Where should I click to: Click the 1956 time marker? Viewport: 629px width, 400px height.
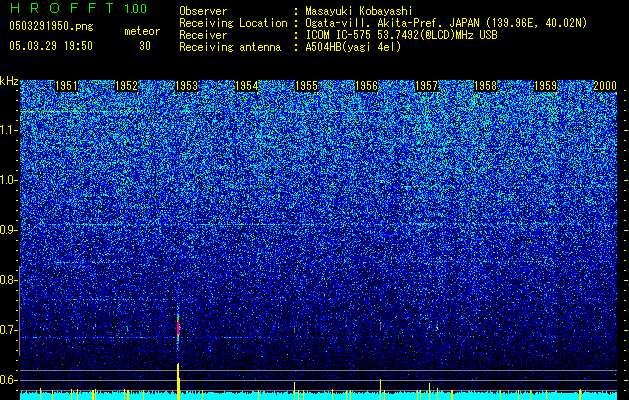(x=366, y=86)
